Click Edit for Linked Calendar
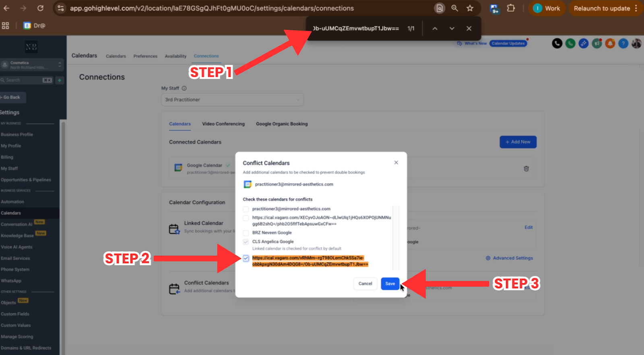Image resolution: width=644 pixels, height=355 pixels. click(528, 228)
